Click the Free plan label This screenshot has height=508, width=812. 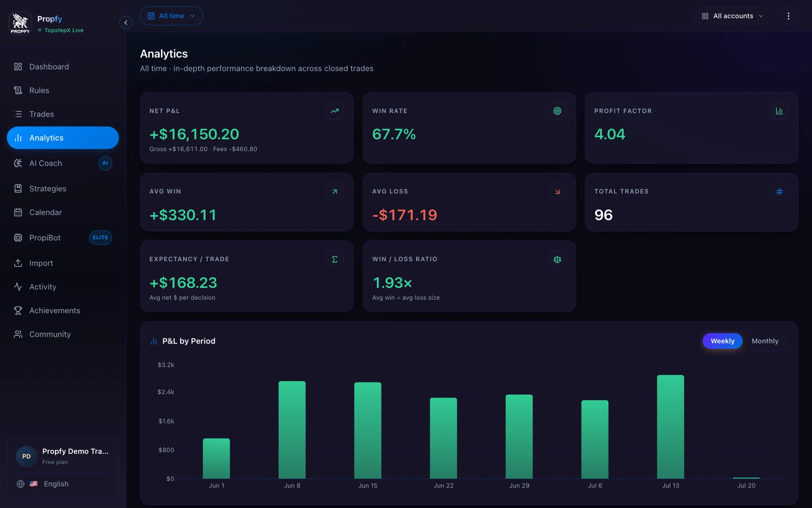pyautogui.click(x=55, y=462)
